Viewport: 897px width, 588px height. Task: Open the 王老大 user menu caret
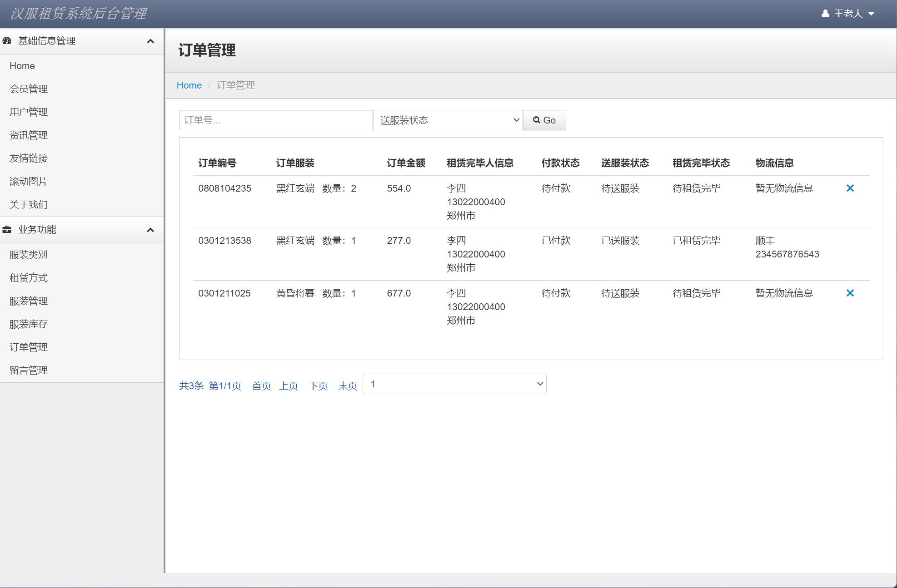[871, 14]
